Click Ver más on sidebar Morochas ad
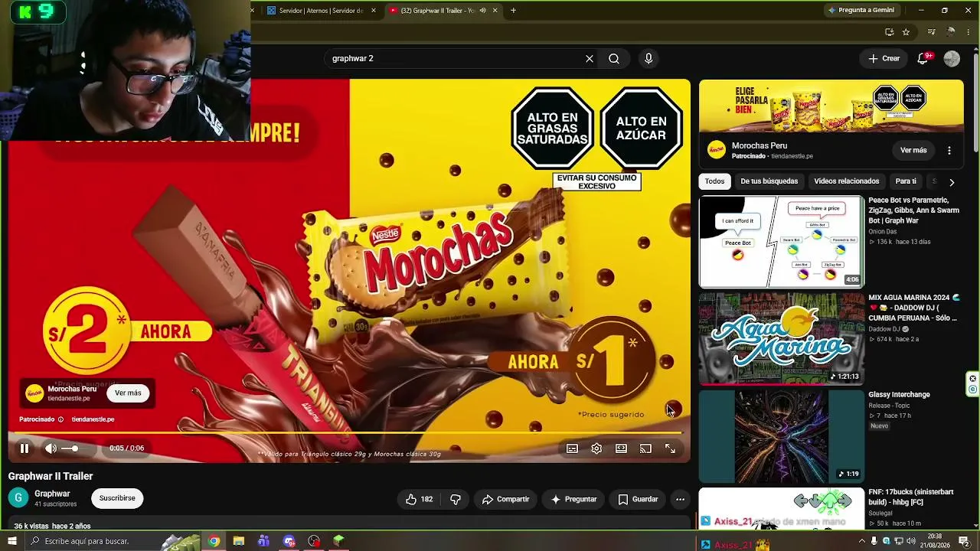The width and height of the screenshot is (980, 551). click(913, 150)
